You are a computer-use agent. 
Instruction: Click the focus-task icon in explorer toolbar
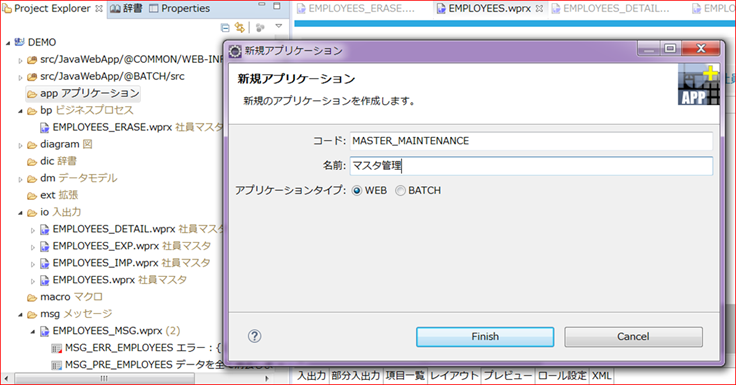point(260,28)
